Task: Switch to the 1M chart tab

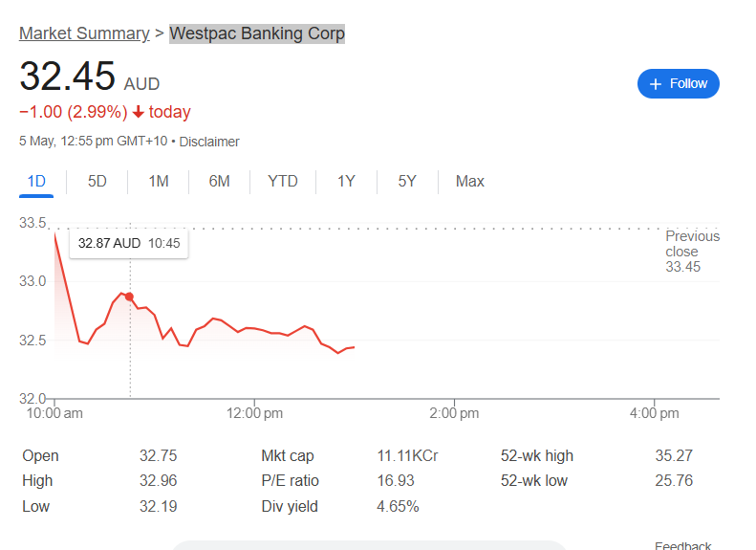Action: [159, 181]
